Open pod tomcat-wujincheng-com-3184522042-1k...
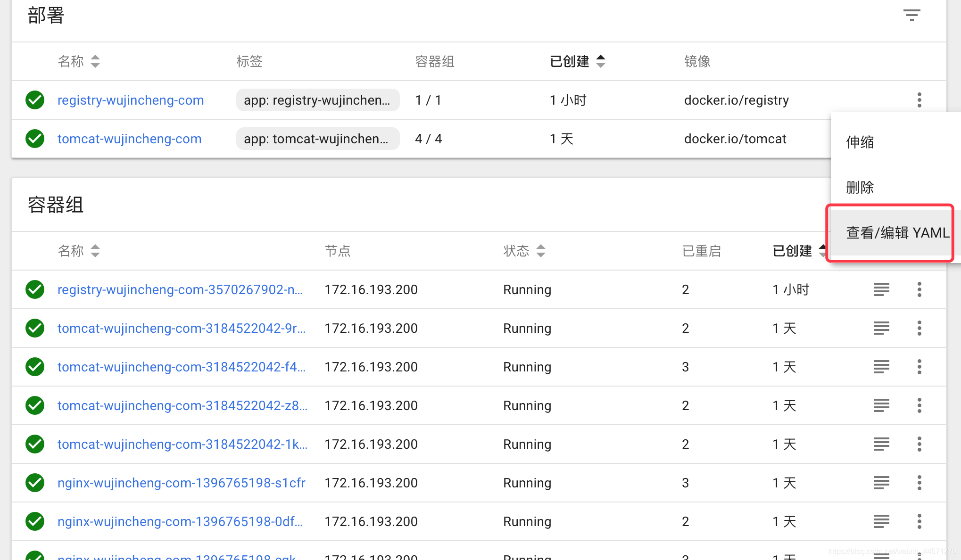This screenshot has width=961, height=560. 182,444
